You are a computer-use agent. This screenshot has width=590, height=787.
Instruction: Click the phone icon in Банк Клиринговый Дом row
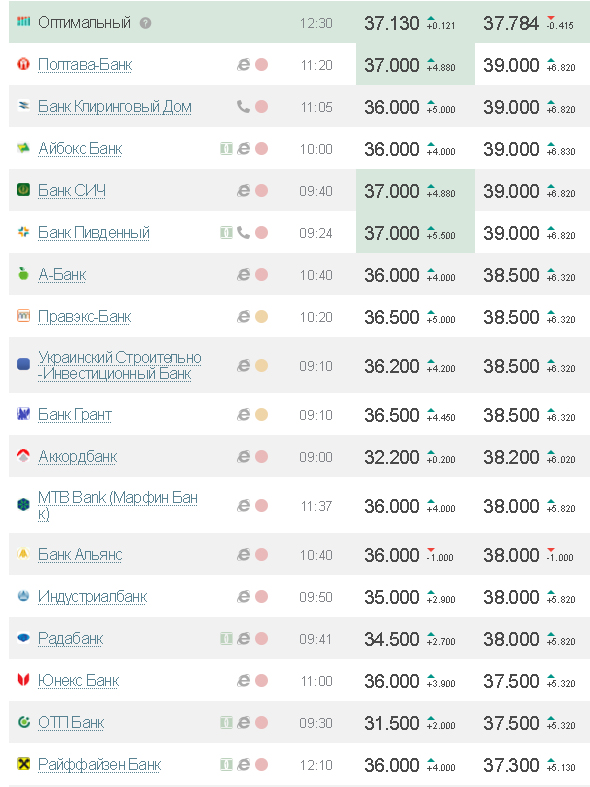point(243,106)
